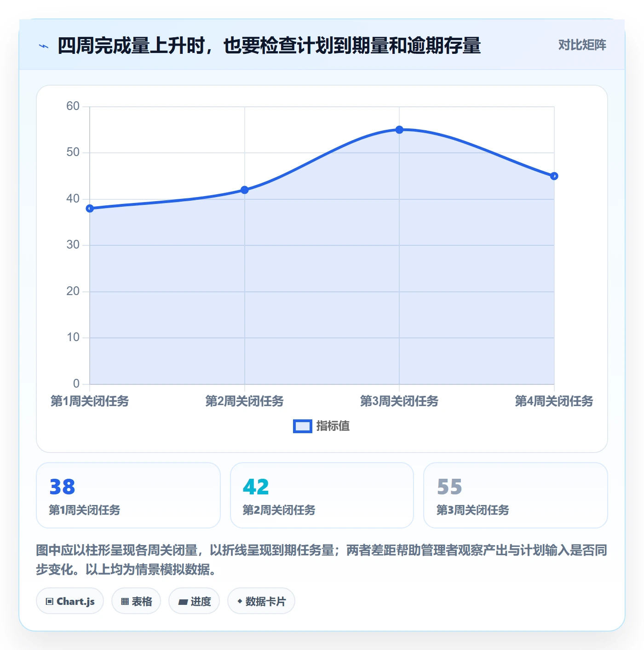Click the 第1周 data point on the line
The height and width of the screenshot is (650, 644).
90,209
